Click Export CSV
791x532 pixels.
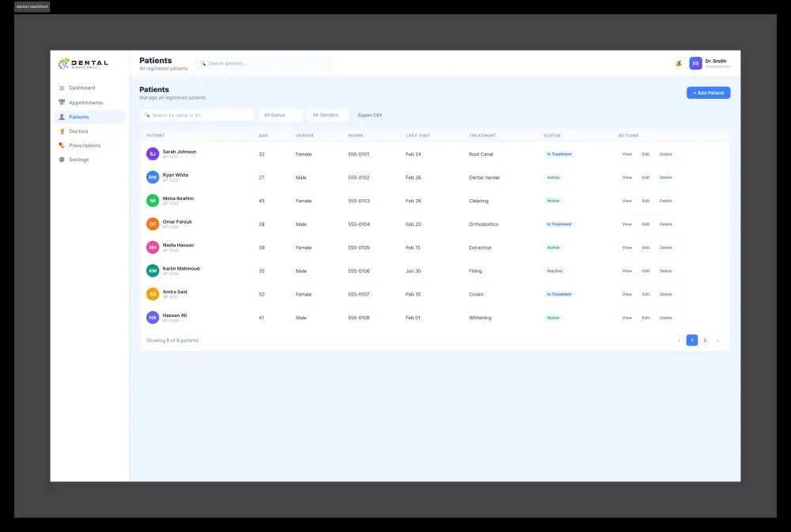pyautogui.click(x=369, y=115)
